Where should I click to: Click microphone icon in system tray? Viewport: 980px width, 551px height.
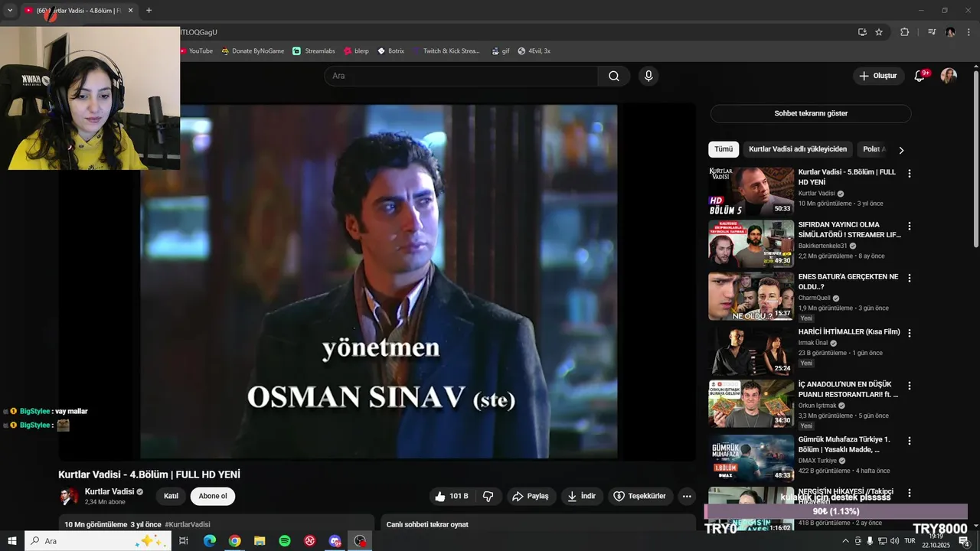(870, 541)
